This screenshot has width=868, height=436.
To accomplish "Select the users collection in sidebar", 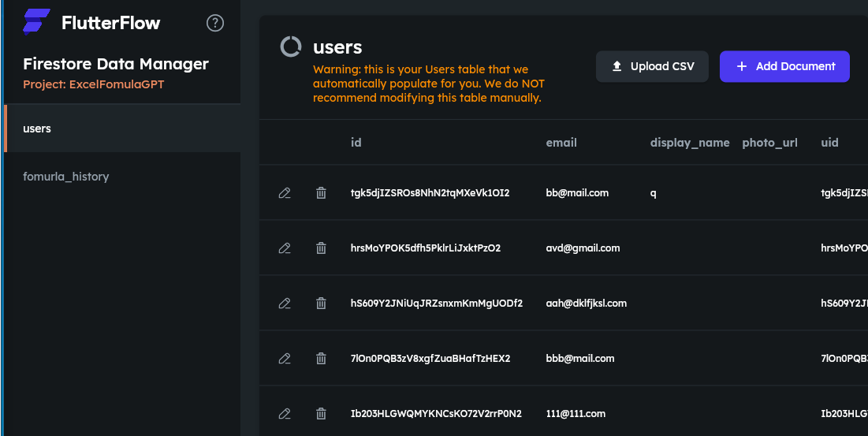I will point(122,129).
